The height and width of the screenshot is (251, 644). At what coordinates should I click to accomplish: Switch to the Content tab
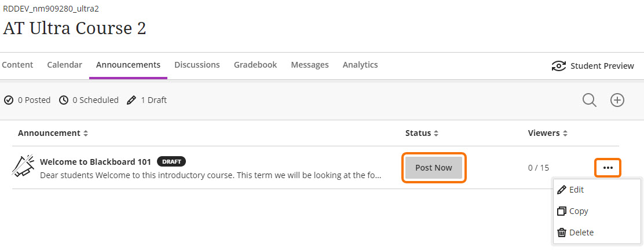pos(17,65)
